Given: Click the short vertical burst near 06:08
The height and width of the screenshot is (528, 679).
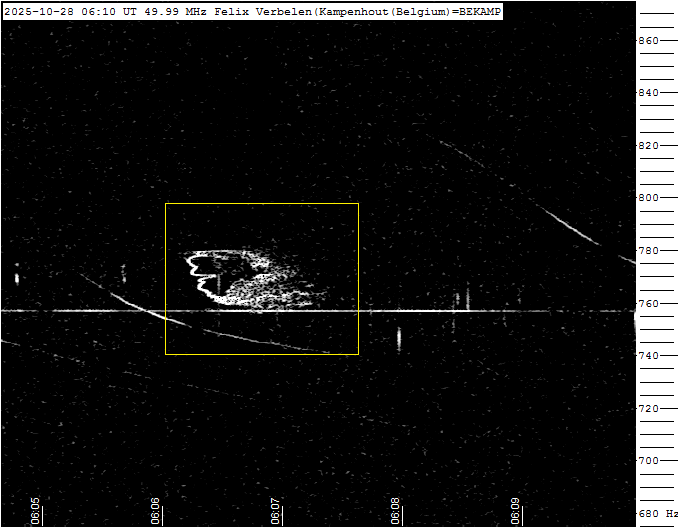Looking at the screenshot, I should [399, 338].
